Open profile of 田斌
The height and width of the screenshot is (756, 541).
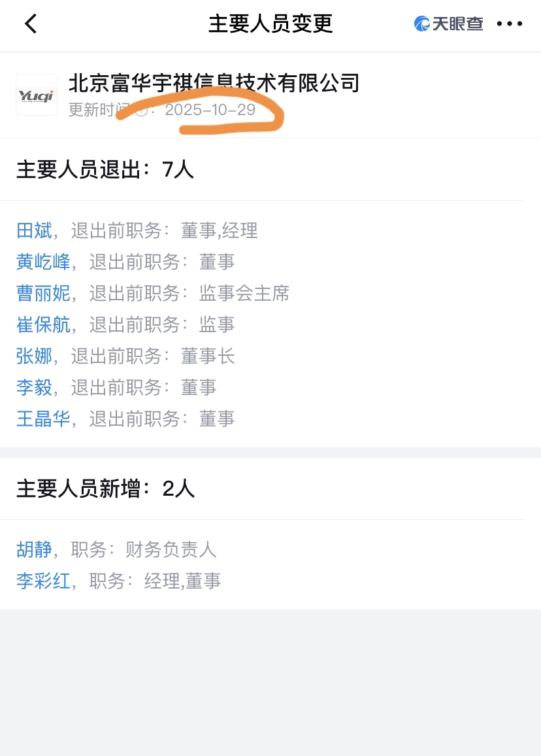[34, 230]
